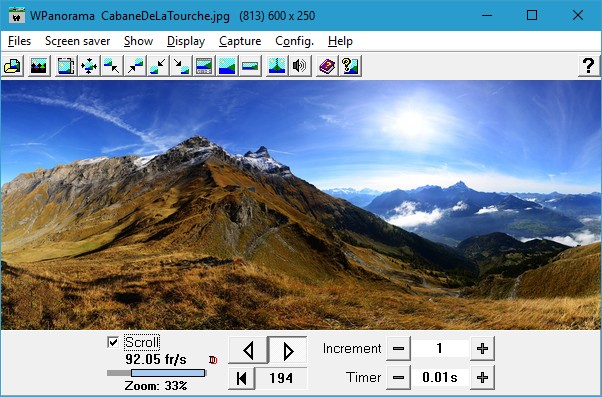Viewport: 602px width, 397px height.
Task: Increase the Timer value with plus
Action: click(x=482, y=377)
